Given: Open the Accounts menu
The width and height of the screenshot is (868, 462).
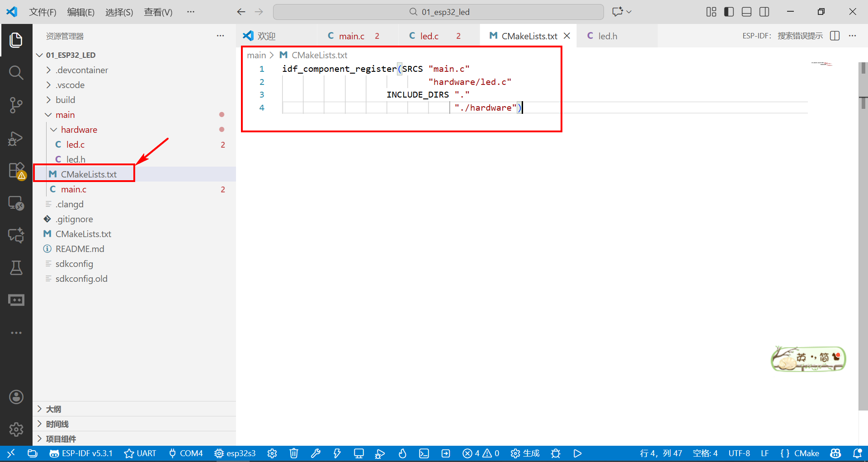Looking at the screenshot, I should pos(16,397).
